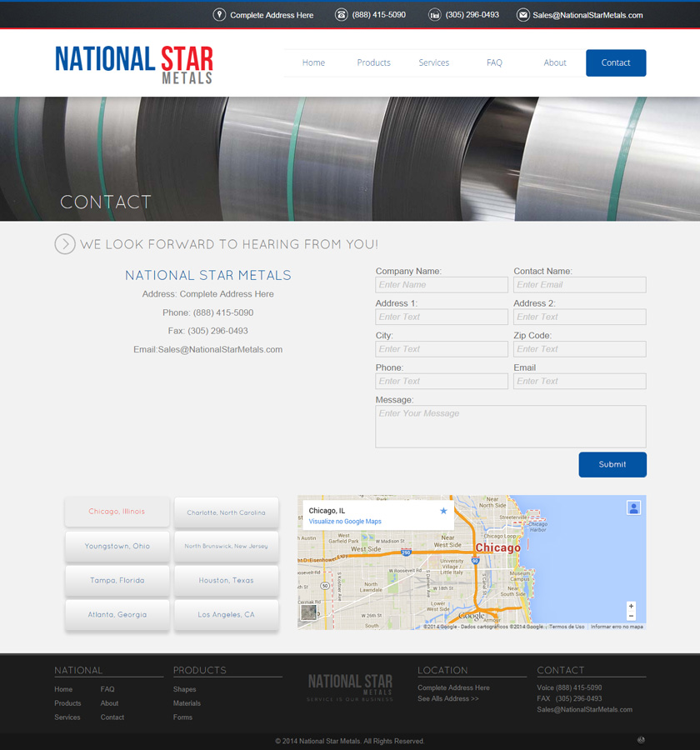The height and width of the screenshot is (750, 700).
Task: Click the Contact button in the header
Action: point(616,62)
